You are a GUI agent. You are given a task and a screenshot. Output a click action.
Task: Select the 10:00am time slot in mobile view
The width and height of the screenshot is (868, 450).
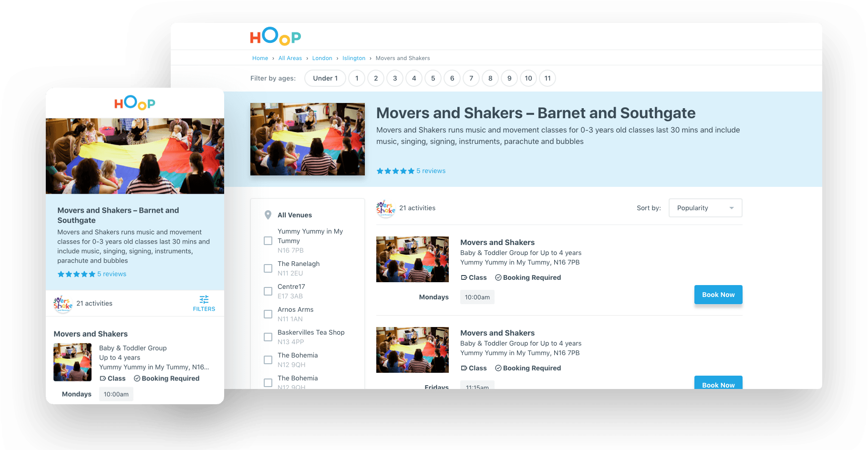click(x=116, y=394)
